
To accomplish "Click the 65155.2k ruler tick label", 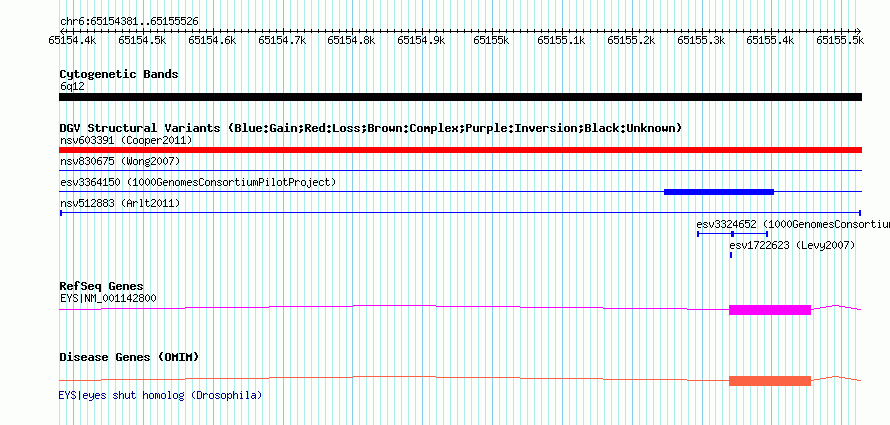I will 631,40.
